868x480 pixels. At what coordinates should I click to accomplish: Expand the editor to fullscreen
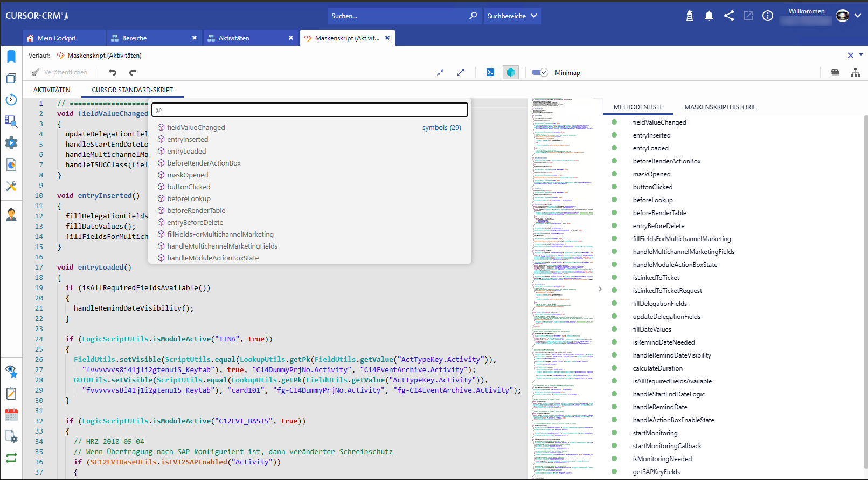click(x=461, y=72)
